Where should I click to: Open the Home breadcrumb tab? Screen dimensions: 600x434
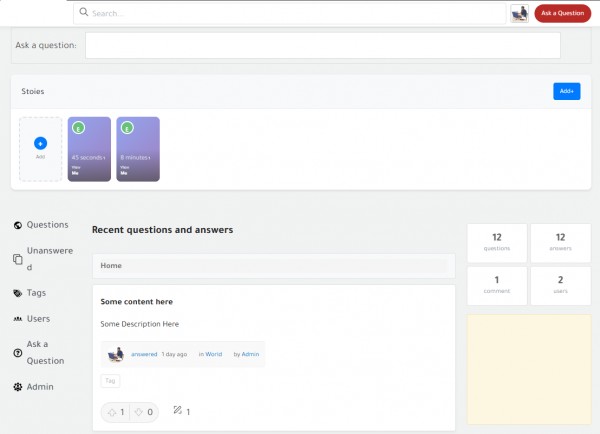tap(111, 266)
